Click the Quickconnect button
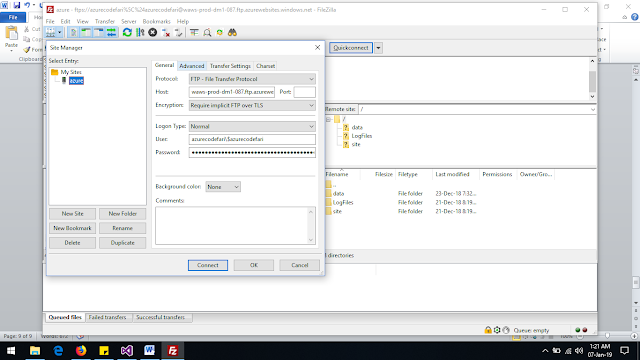Screen dimensions: 640x360 (x=351, y=48)
